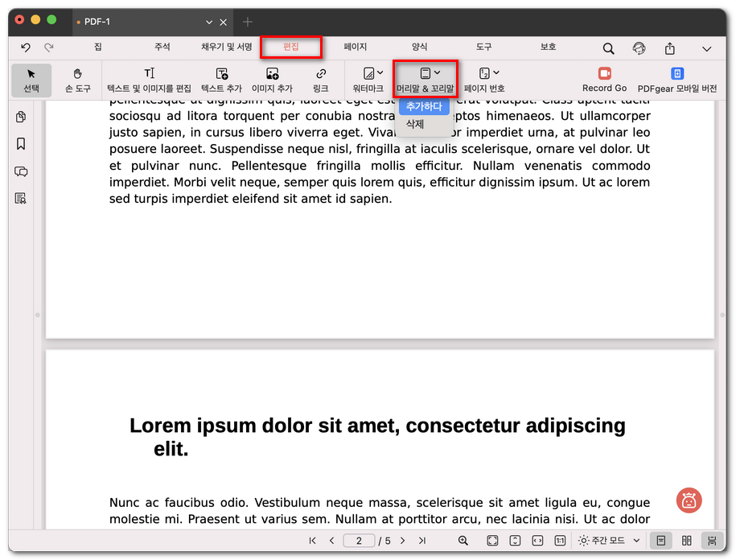Open the thumbnails panel in the left sidebar
The height and width of the screenshot is (560, 736).
click(x=21, y=117)
